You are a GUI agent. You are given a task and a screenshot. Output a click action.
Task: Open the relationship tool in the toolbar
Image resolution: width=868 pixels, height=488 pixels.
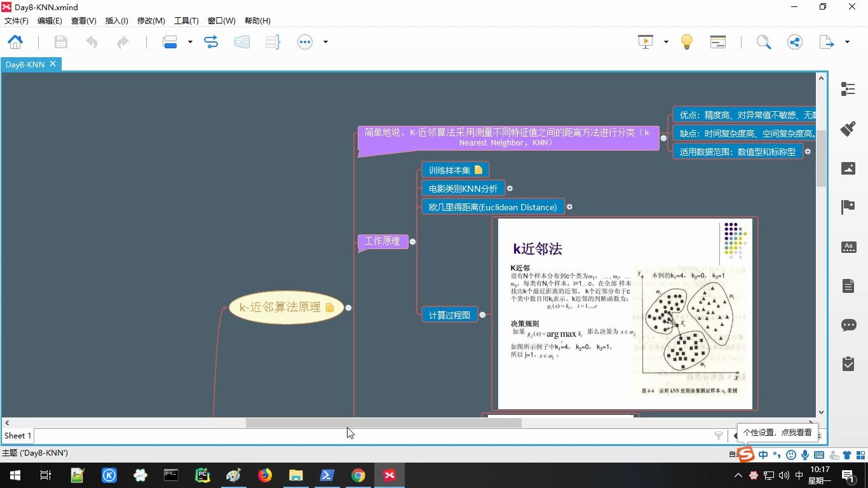210,42
